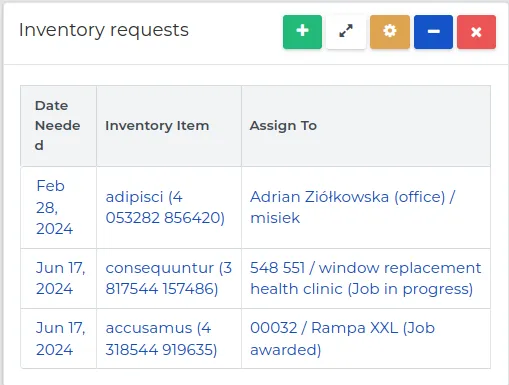509x385 pixels.
Task: Click the Inventory Item column header
Action: coord(157,126)
